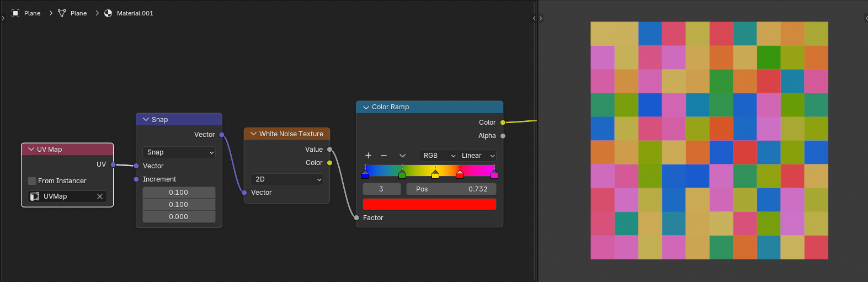
Task: Click the Alpha output socket on Color Ramp
Action: tap(503, 136)
